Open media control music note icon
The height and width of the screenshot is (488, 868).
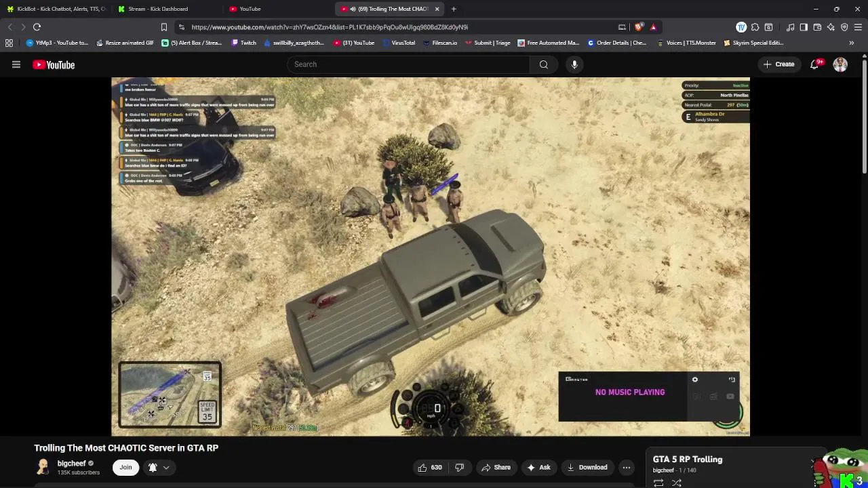(x=790, y=27)
